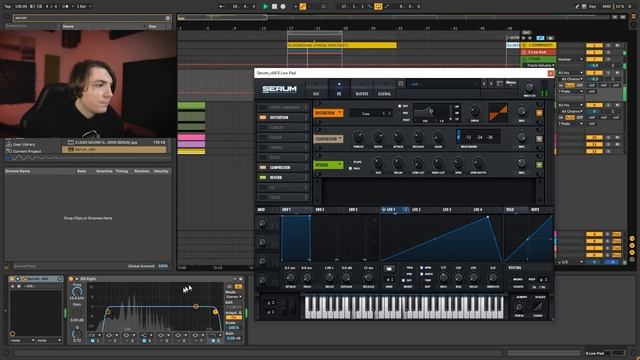Select the yellow PLAYGROUND clip in arrangement
Screen dimensions: 640x360
[342, 45]
